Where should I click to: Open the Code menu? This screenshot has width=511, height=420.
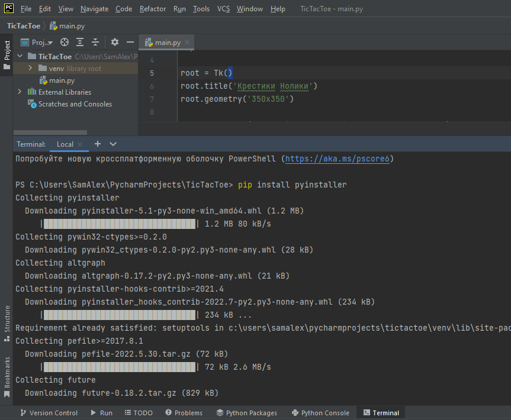coord(124,9)
